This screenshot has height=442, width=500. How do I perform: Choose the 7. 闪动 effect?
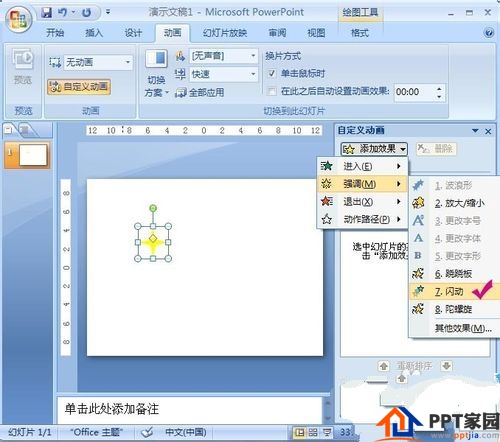click(x=455, y=292)
